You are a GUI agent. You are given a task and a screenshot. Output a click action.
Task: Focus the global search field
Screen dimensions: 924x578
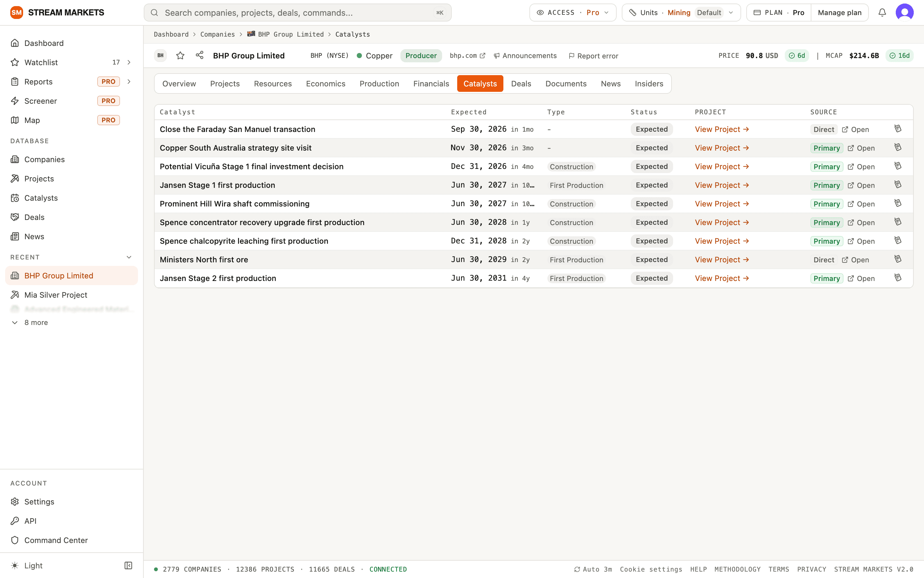point(297,13)
